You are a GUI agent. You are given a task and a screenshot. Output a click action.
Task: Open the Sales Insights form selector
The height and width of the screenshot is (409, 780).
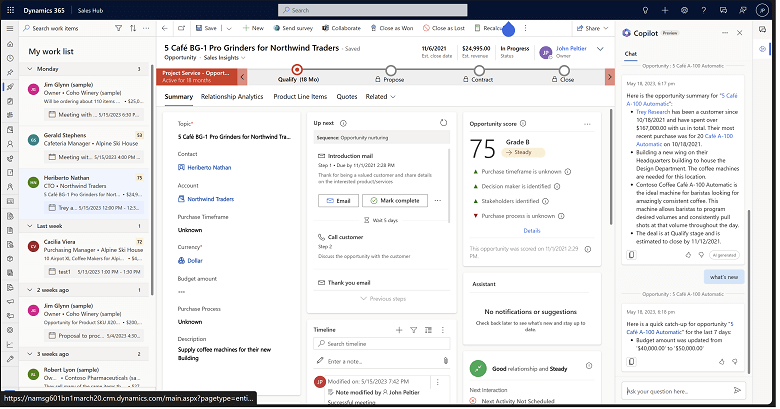pos(225,58)
